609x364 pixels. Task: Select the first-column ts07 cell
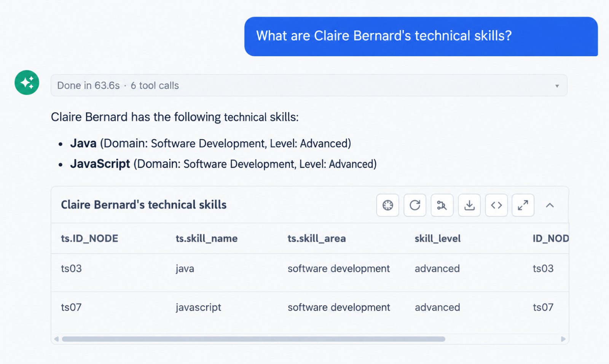[x=71, y=307]
